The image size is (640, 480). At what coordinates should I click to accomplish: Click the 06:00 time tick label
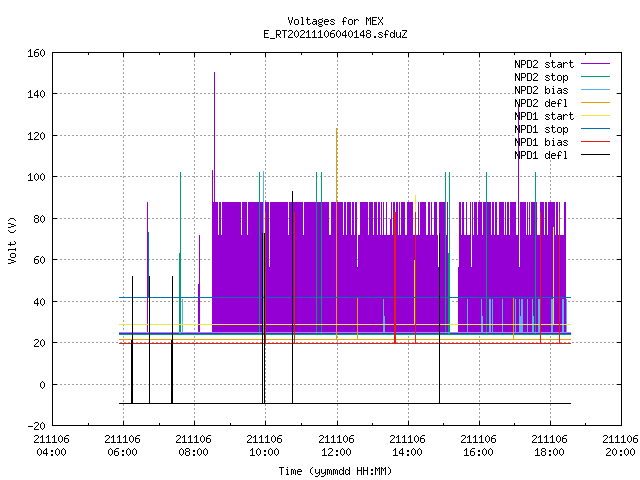pos(122,452)
